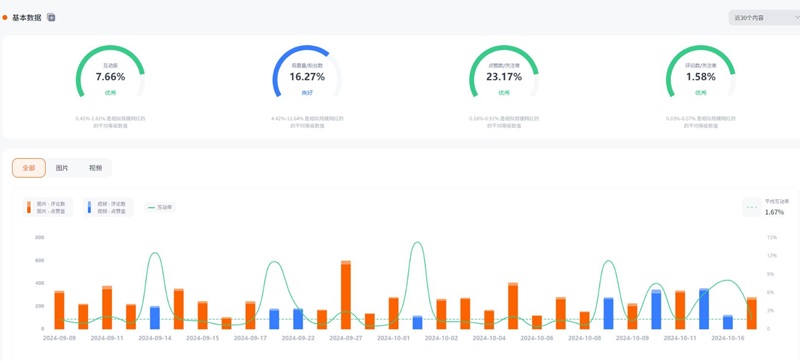Click the 基本数据 section heading
The height and width of the screenshot is (361, 800).
click(27, 17)
